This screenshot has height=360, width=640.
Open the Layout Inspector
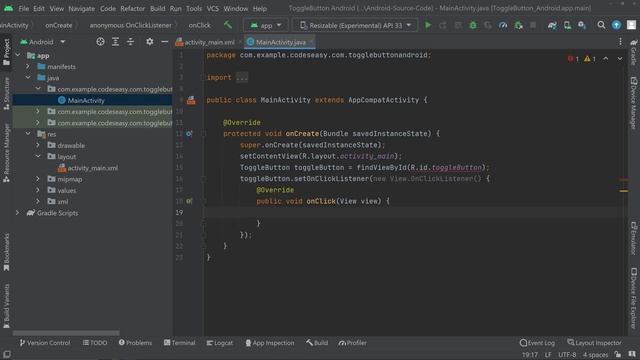pyautogui.click(x=594, y=343)
